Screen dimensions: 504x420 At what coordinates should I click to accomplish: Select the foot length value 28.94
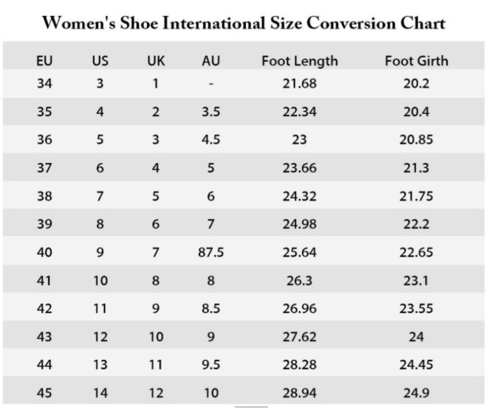299,393
